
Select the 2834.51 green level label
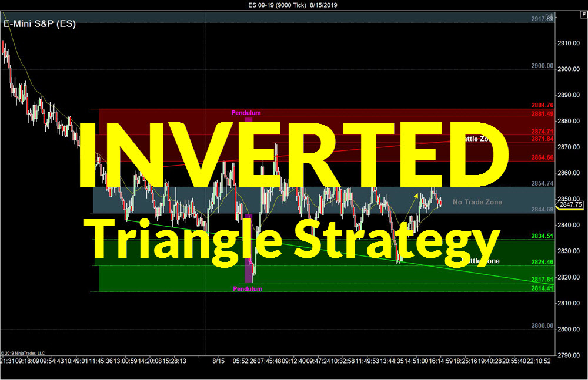point(542,236)
